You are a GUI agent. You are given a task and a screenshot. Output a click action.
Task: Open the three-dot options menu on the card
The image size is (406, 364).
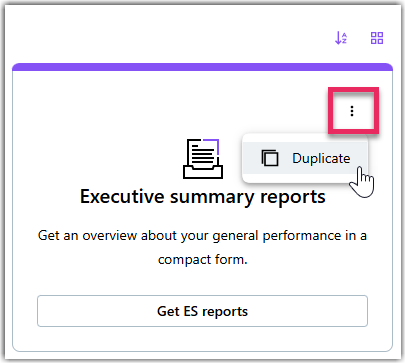click(352, 111)
